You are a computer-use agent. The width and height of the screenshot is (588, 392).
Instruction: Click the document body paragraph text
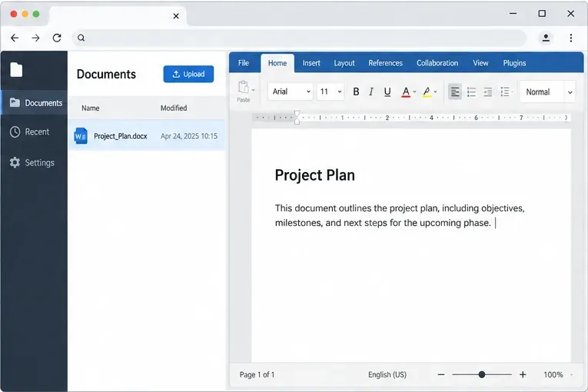(400, 215)
